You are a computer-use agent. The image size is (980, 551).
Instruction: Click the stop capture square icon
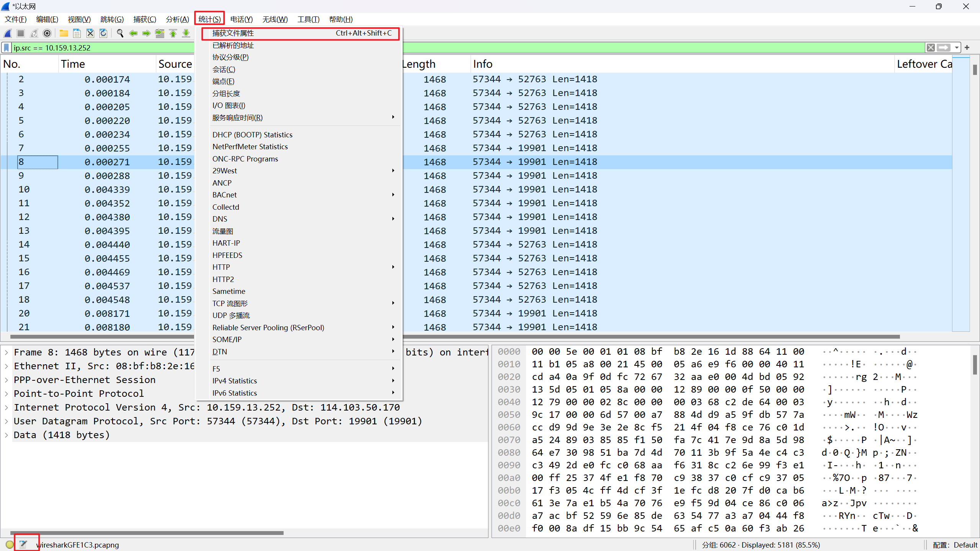(x=21, y=34)
